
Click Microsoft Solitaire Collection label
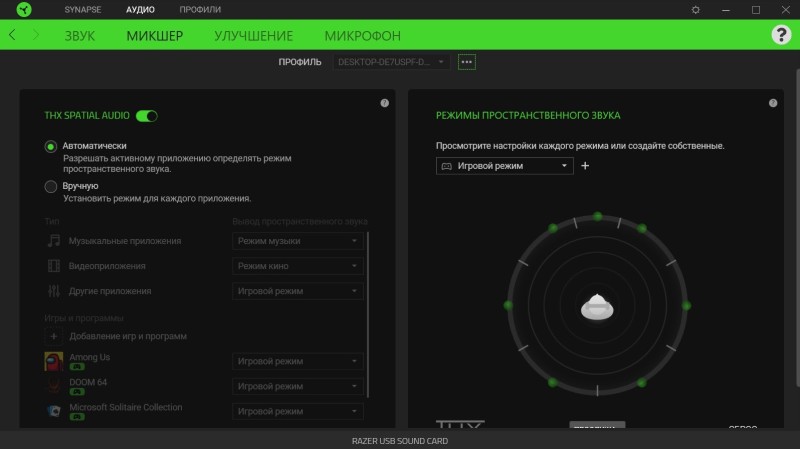[126, 407]
